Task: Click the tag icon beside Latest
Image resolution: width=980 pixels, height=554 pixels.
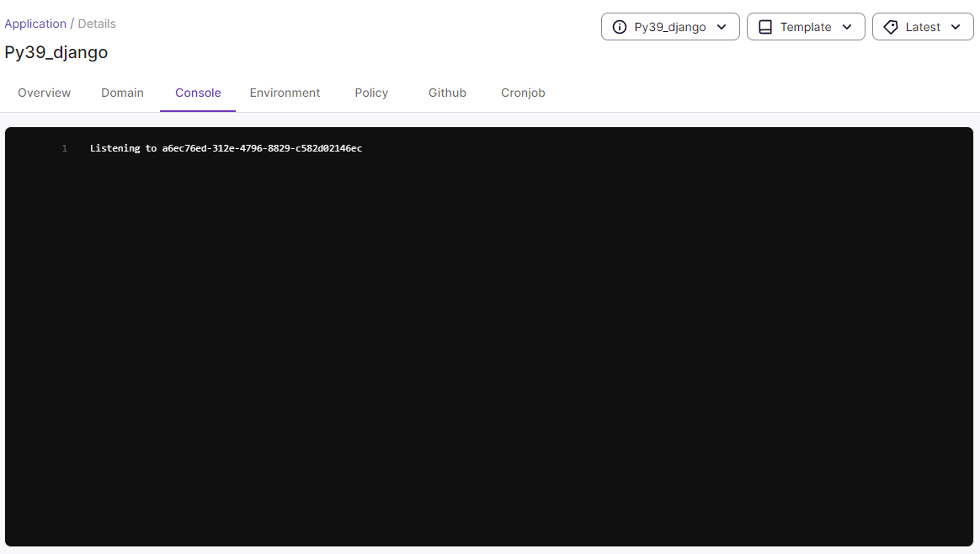Action: point(891,27)
